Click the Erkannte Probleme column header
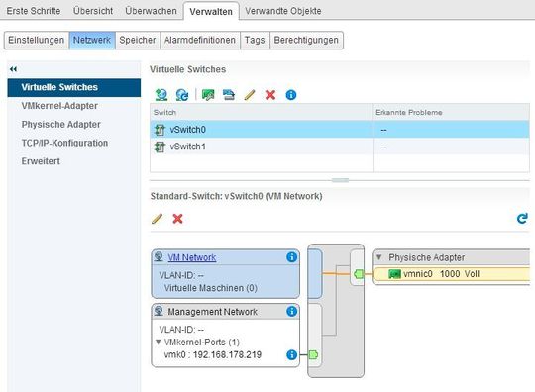535x392 pixels. tap(451, 112)
